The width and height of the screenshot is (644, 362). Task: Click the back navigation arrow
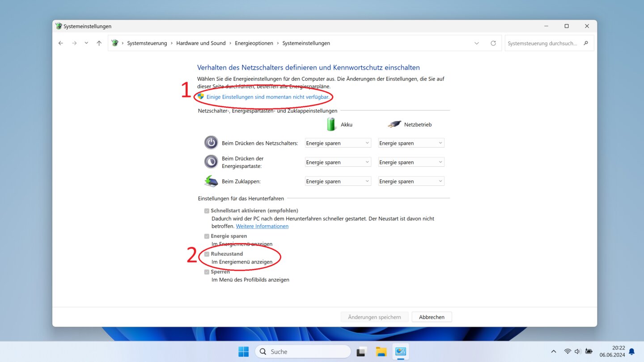61,43
